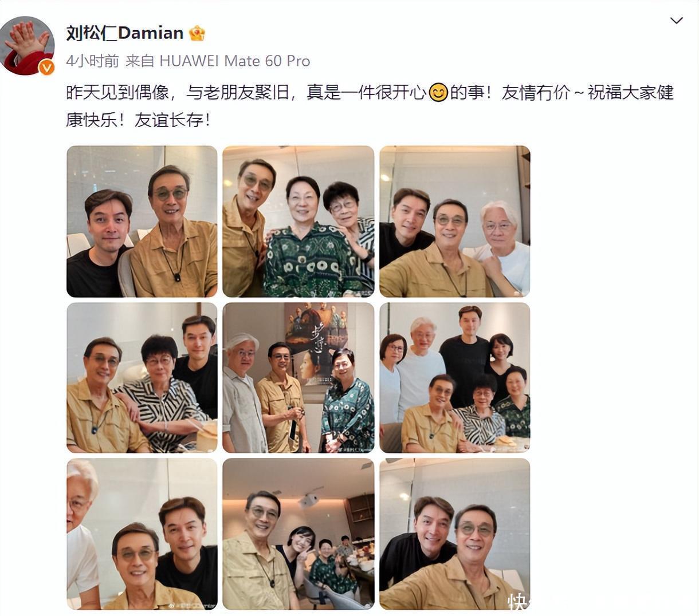Open top-middle photo with green patterned shirt woman
The image size is (699, 616).
(299, 222)
